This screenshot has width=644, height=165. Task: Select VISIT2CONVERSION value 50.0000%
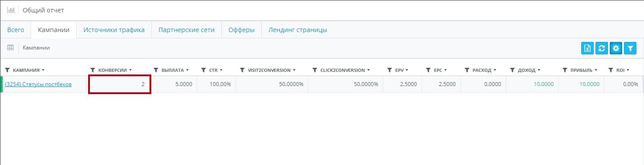pos(291,84)
